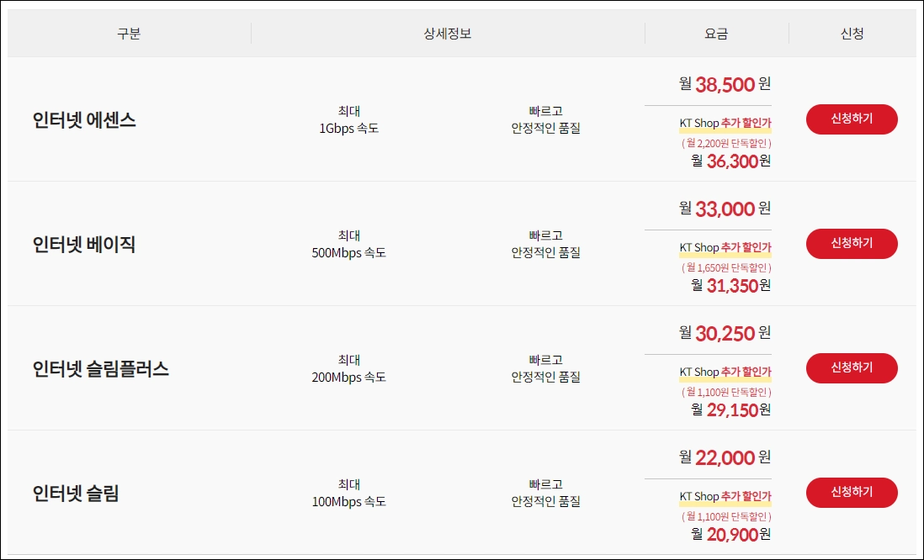Click 신청하기 for 인터넷 슬림 plan
The height and width of the screenshot is (560, 924).
[852, 493]
